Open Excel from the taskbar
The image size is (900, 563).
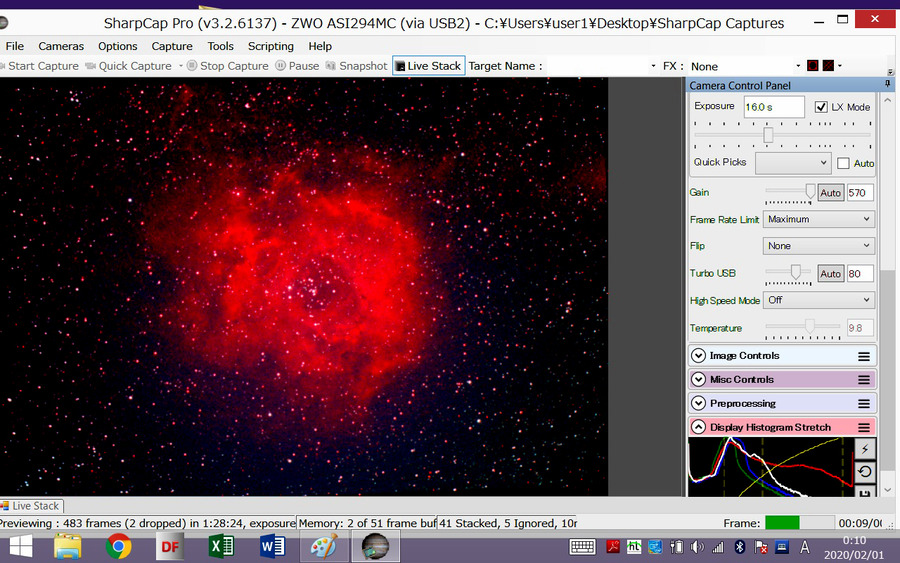(221, 546)
